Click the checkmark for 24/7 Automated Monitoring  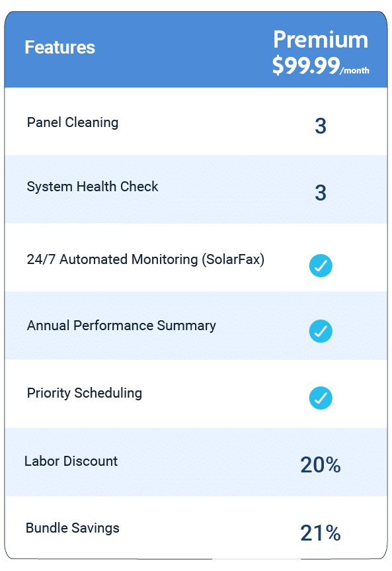point(320,266)
